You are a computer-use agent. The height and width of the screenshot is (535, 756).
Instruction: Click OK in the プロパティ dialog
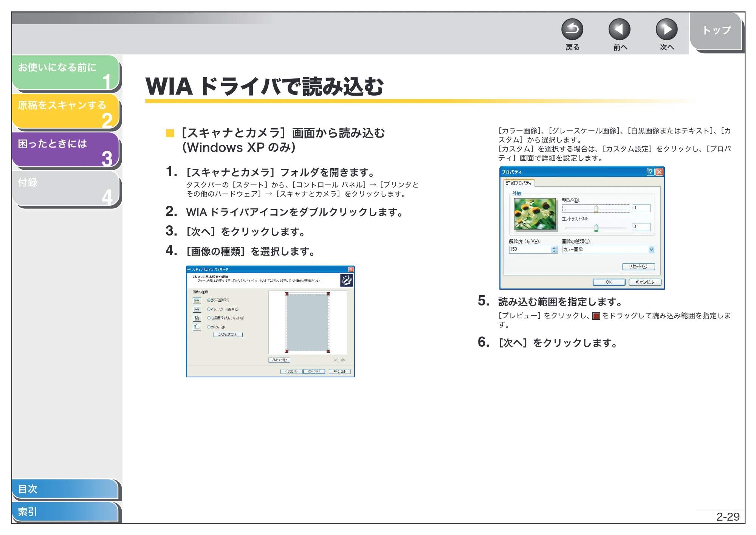(x=609, y=282)
